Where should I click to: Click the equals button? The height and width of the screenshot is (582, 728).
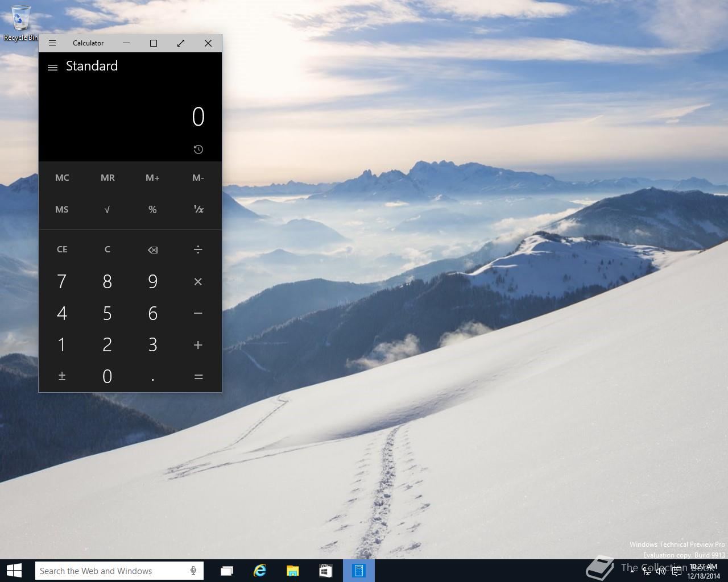click(x=198, y=377)
